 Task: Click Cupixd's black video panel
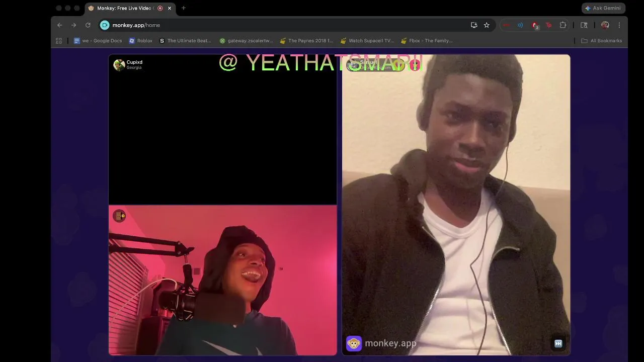coord(223,130)
